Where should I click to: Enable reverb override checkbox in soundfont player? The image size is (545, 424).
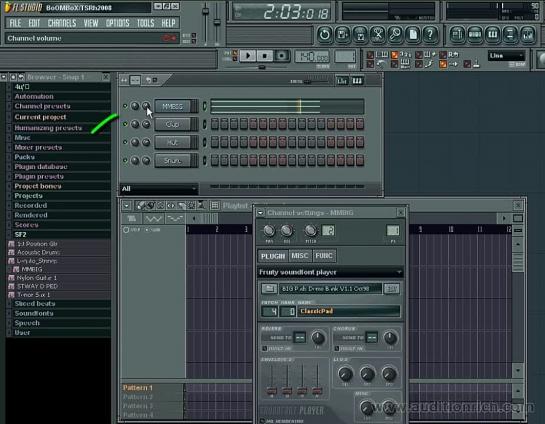click(x=265, y=348)
